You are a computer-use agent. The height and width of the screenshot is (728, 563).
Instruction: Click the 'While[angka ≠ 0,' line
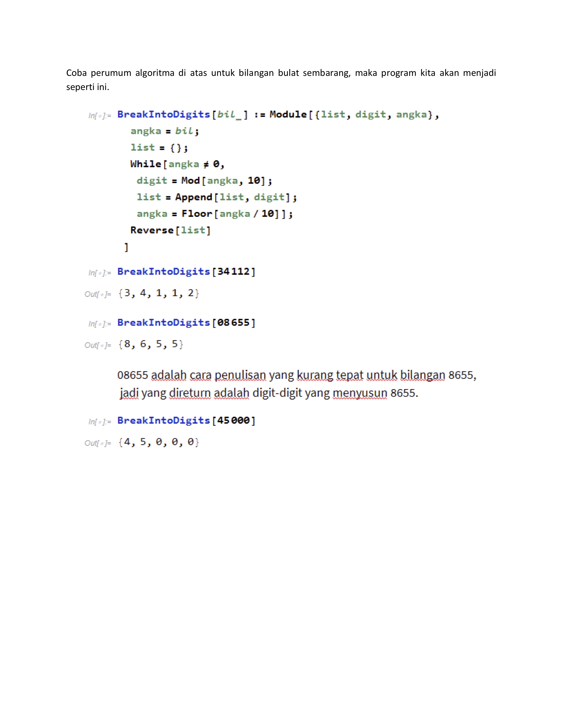178,164
